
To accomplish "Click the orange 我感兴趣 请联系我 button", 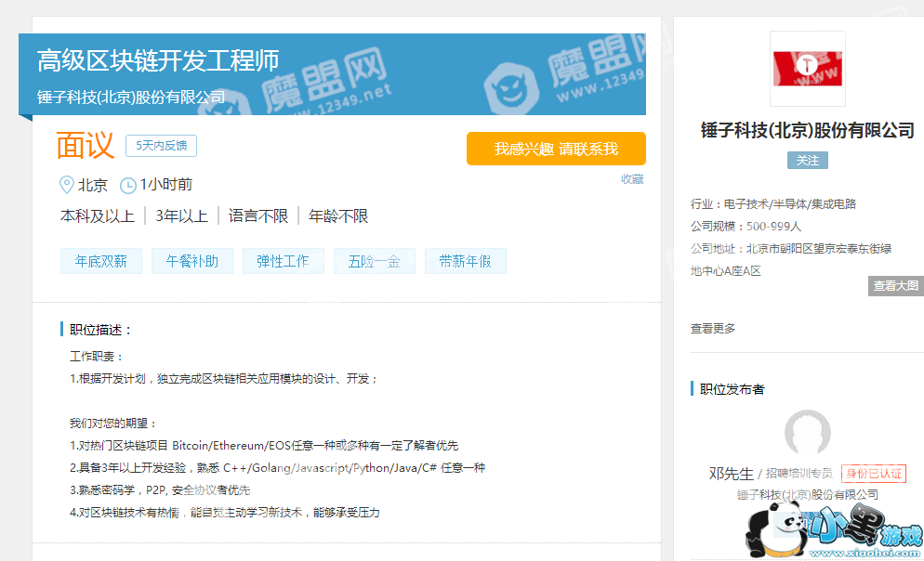I will (x=556, y=149).
